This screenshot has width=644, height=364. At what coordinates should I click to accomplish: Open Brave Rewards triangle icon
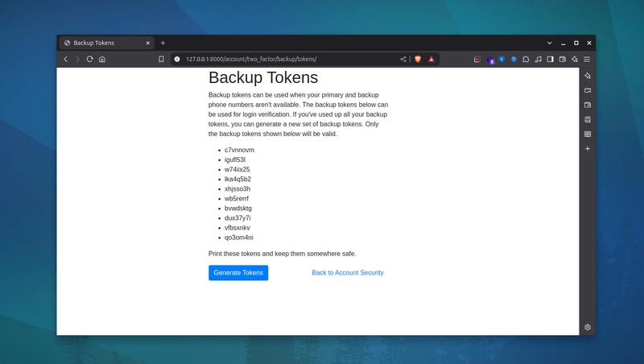tap(431, 59)
